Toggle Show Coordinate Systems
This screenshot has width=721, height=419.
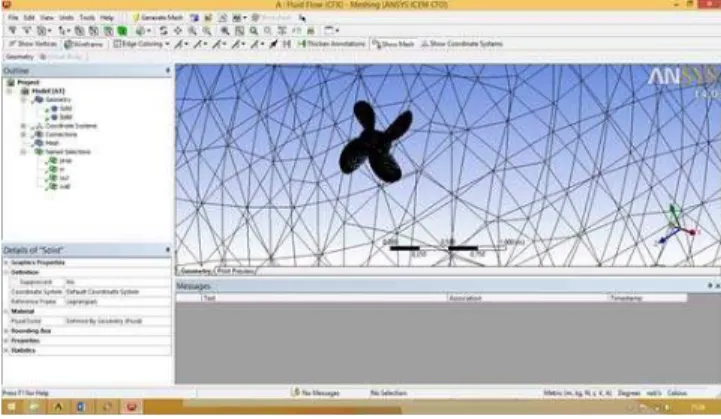pyautogui.click(x=462, y=44)
